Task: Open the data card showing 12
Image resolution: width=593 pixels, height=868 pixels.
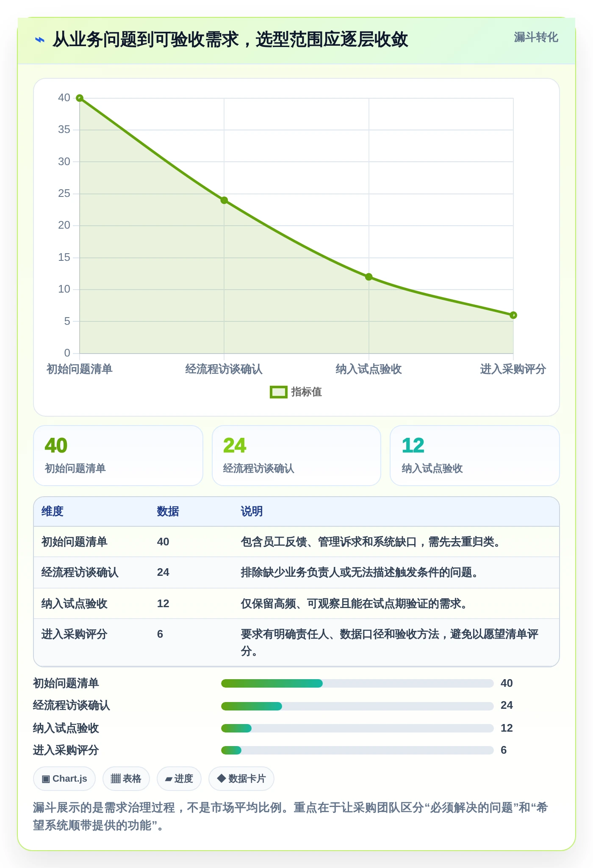Action: [475, 456]
